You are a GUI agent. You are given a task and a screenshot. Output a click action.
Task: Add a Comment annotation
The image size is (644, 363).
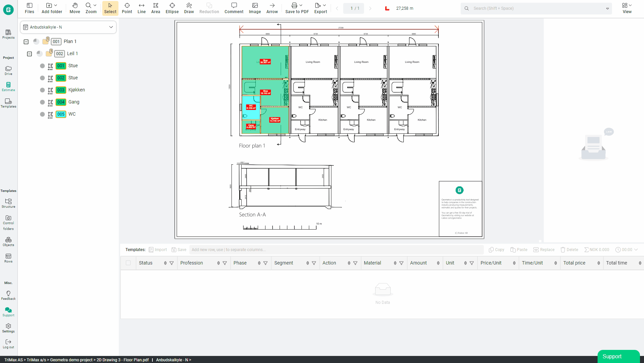[234, 8]
